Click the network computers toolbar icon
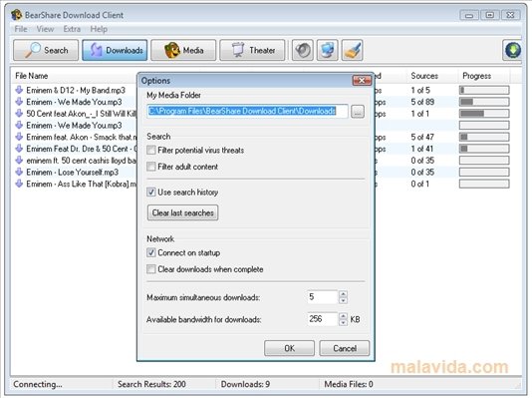 point(328,50)
